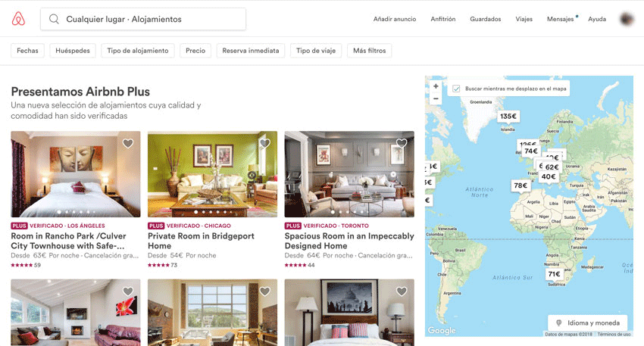Toggle 'Buscar mientras me desplazo' checkbox
Viewport: 644px width, 346px height.
[x=456, y=89]
